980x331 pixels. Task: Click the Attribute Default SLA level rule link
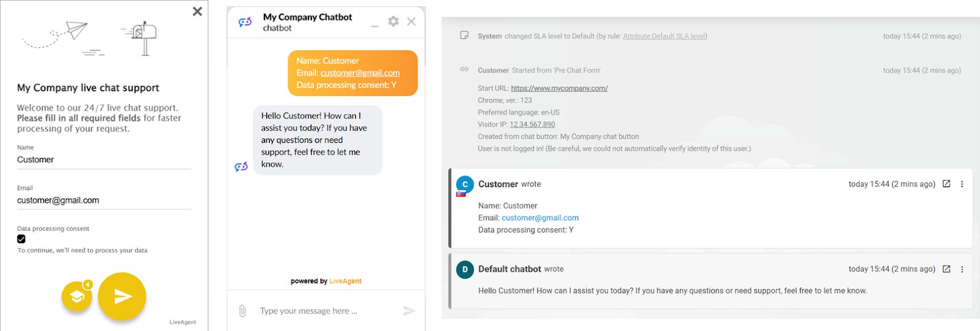point(664,36)
